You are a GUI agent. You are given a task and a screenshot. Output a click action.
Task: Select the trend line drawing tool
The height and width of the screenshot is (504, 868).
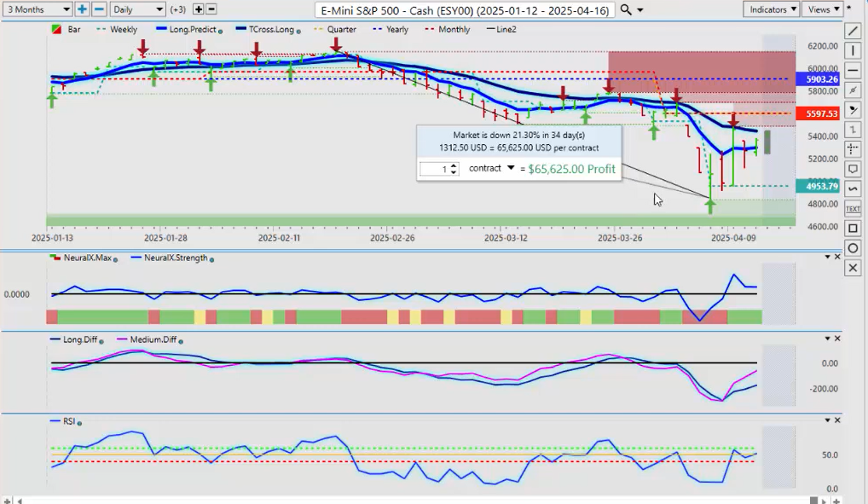point(853,31)
